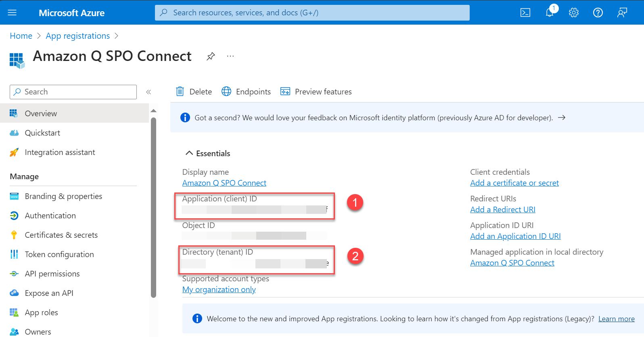Click the app registration icon beside title
Image resolution: width=644 pixels, height=337 pixels.
(x=17, y=61)
